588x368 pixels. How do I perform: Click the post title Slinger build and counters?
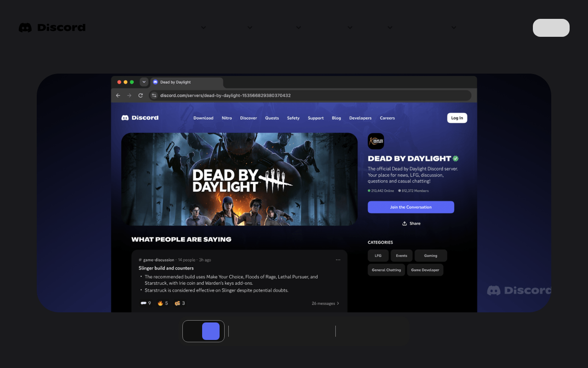coord(166,268)
